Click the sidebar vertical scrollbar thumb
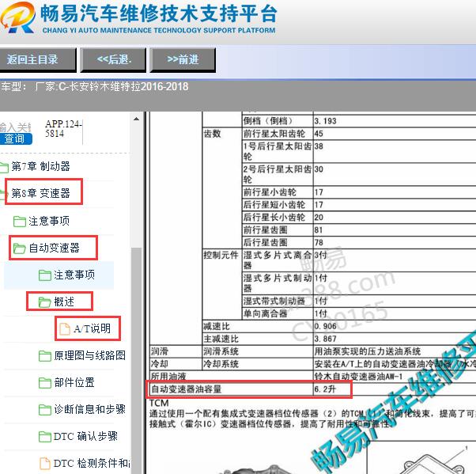The image size is (476, 474). 137,360
